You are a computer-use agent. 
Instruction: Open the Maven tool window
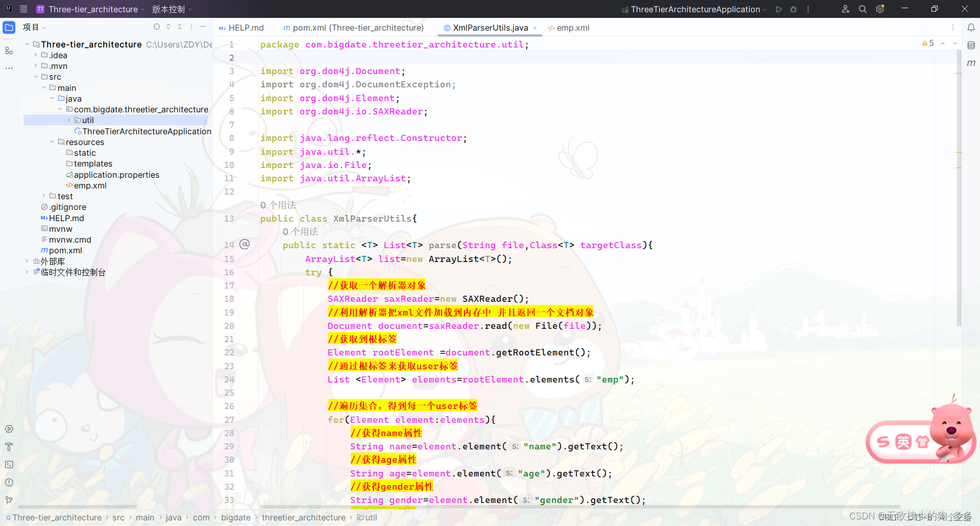coord(972,63)
